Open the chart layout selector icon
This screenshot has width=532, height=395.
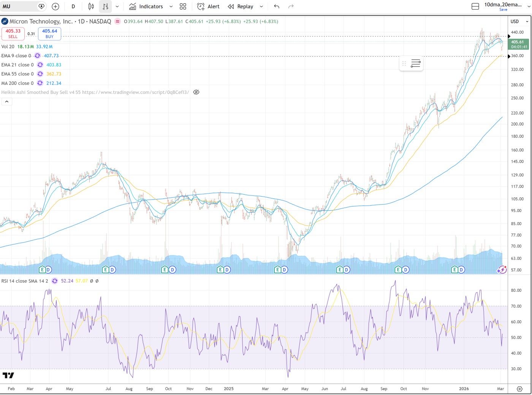click(x=475, y=6)
